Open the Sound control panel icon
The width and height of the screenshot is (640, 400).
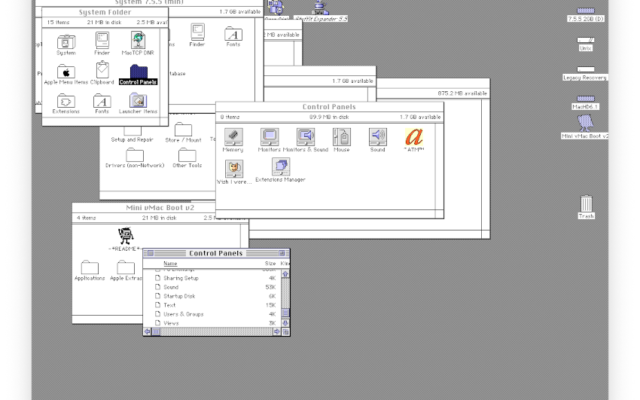(x=378, y=137)
